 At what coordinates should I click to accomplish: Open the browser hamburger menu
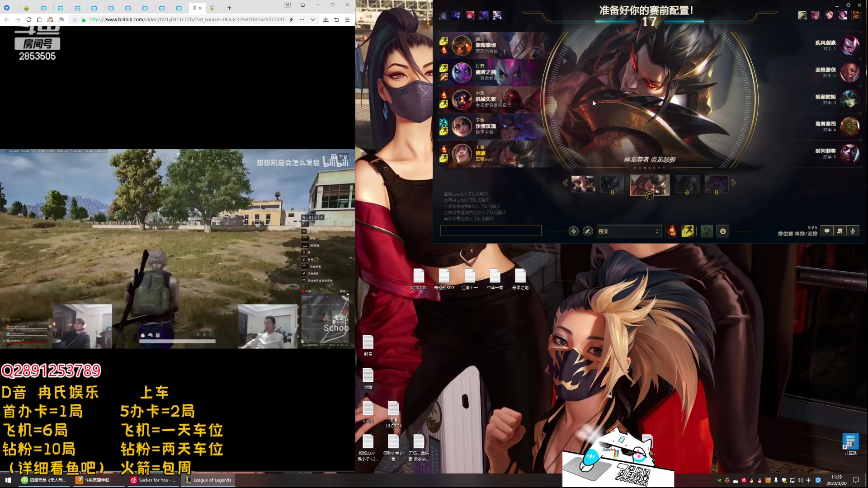(x=348, y=19)
